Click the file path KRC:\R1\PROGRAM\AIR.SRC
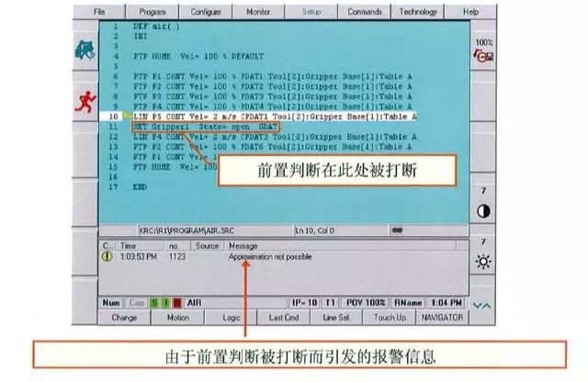This screenshot has height=382, width=588. point(187,230)
